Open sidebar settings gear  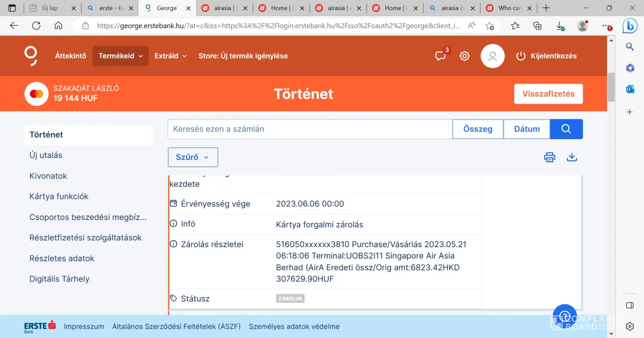pyautogui.click(x=630, y=326)
